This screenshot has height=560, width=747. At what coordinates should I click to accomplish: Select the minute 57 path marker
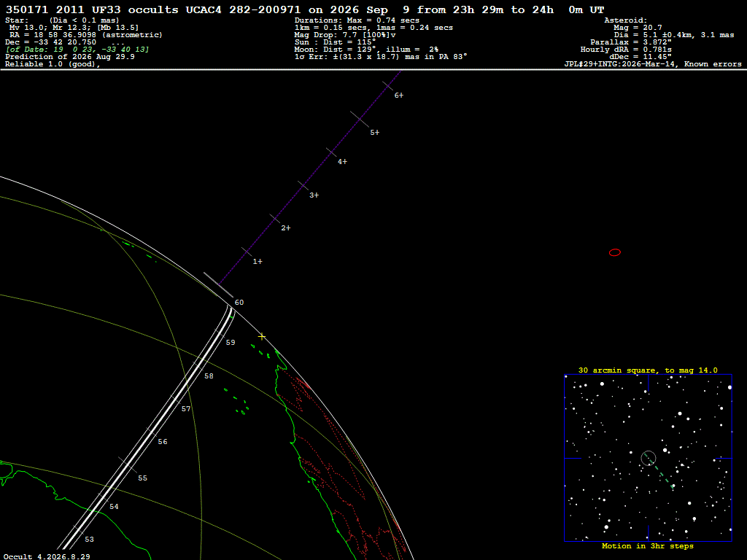point(186,408)
